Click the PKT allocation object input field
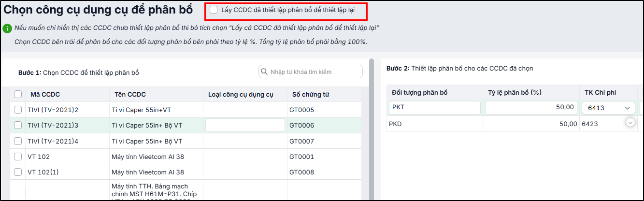This screenshot has height=201, width=644. [x=435, y=107]
